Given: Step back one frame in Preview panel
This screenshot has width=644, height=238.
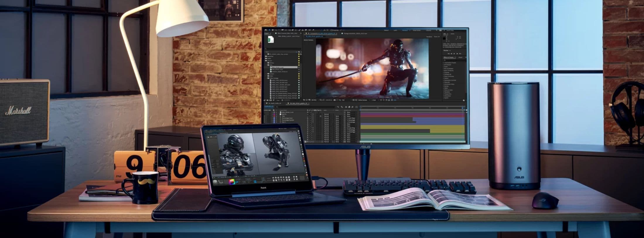Looking at the screenshot, I should tap(451, 54).
